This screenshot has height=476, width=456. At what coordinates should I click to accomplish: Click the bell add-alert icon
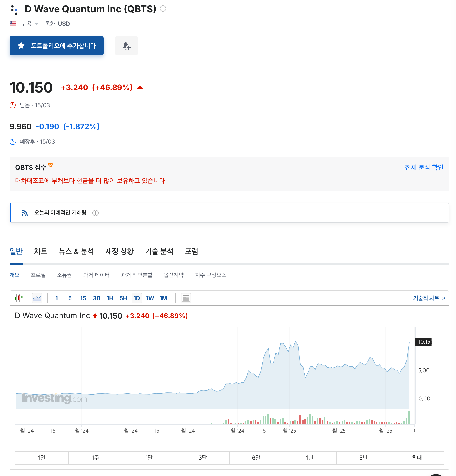127,46
